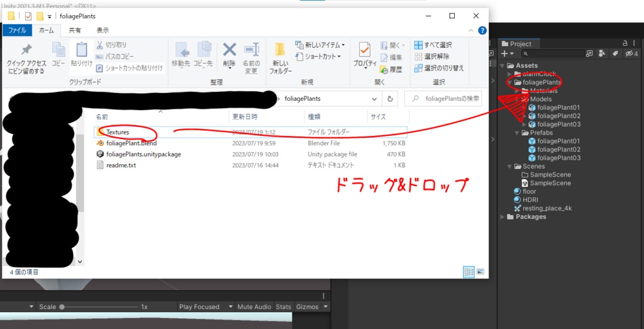This screenshot has height=329, width=644.
Task: Click Invert Selection (選択の切り替え)
Action: (439, 68)
